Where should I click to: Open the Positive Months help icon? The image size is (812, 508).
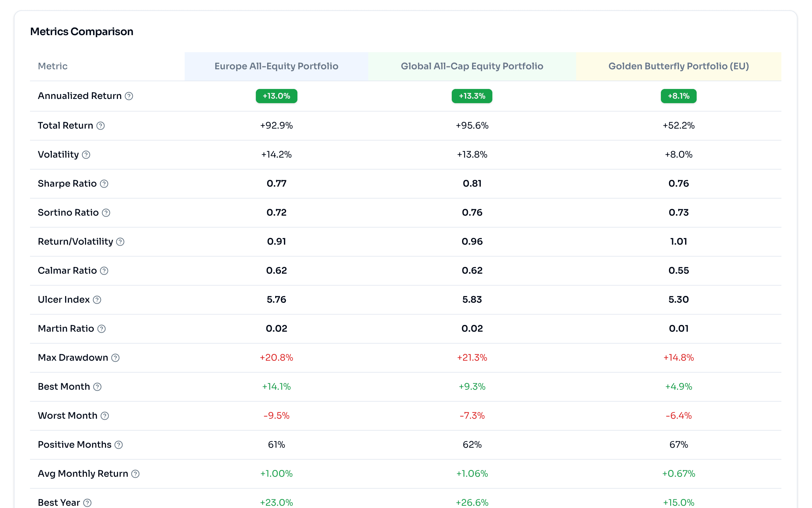click(x=118, y=445)
